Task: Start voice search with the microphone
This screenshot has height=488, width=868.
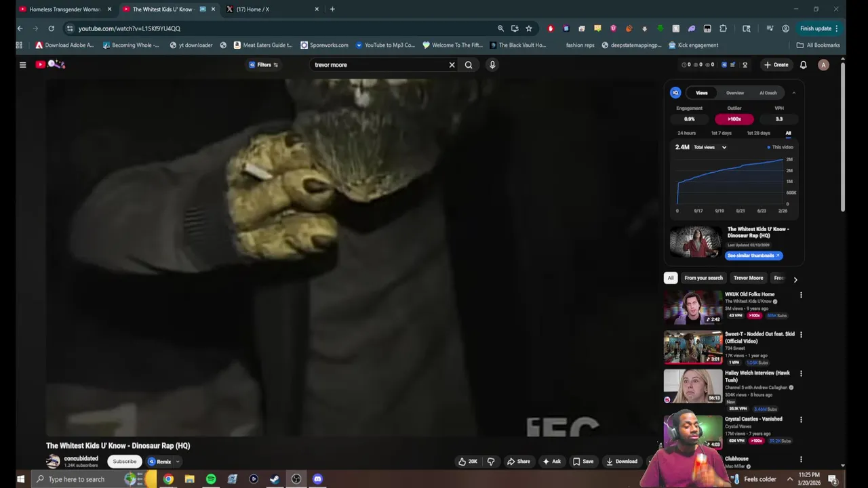Action: [x=492, y=65]
